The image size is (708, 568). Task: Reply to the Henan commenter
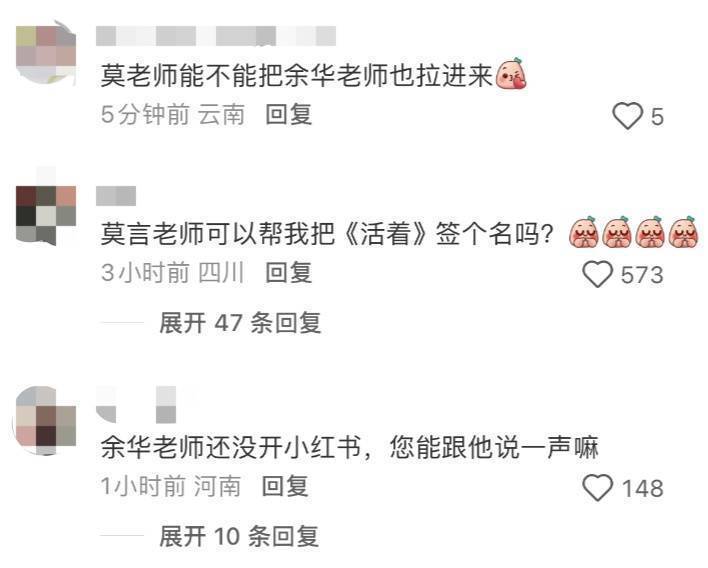[x=285, y=486]
